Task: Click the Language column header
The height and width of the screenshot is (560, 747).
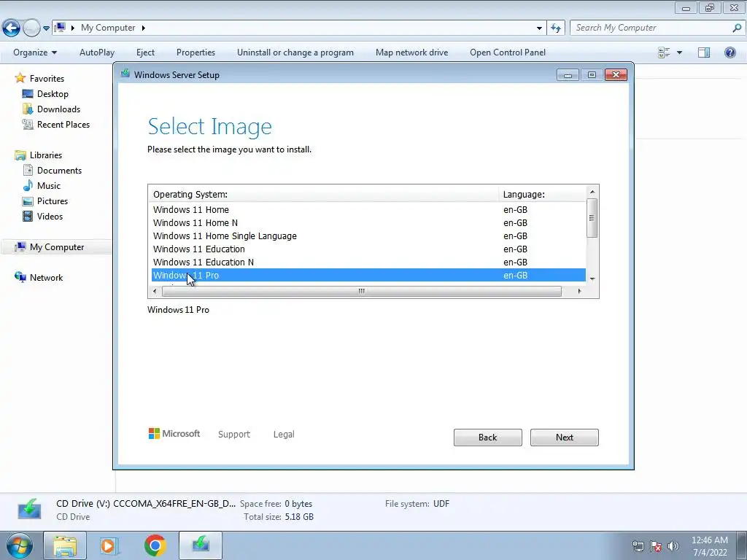Action: tap(542, 194)
